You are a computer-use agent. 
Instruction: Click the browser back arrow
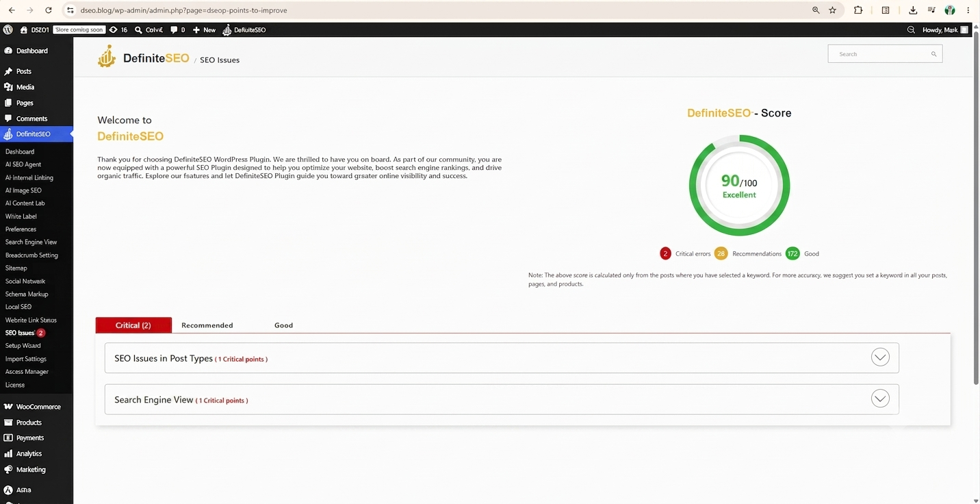click(x=12, y=10)
